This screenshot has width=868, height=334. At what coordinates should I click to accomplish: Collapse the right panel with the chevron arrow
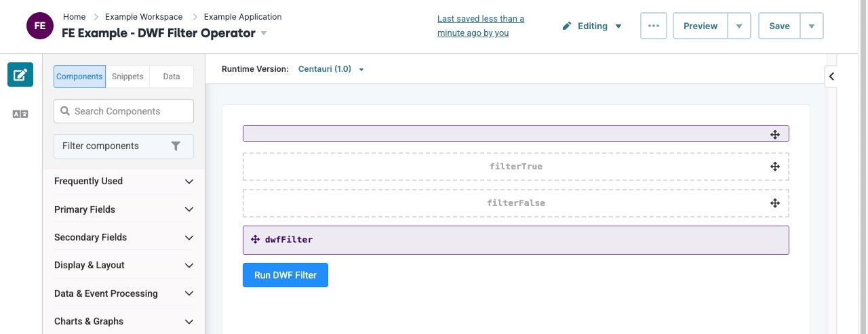(x=831, y=77)
